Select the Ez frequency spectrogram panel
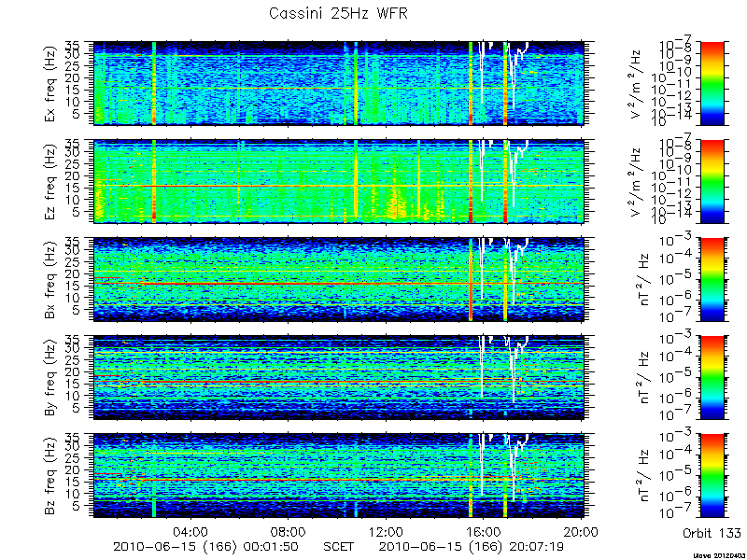The image size is (747, 560). (x=338, y=181)
